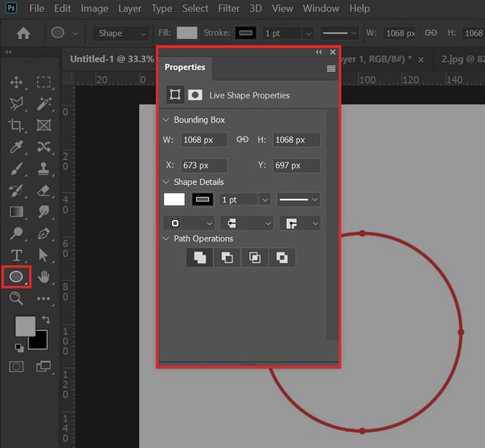Select the Polygonal Lasso tool

pos(16,104)
